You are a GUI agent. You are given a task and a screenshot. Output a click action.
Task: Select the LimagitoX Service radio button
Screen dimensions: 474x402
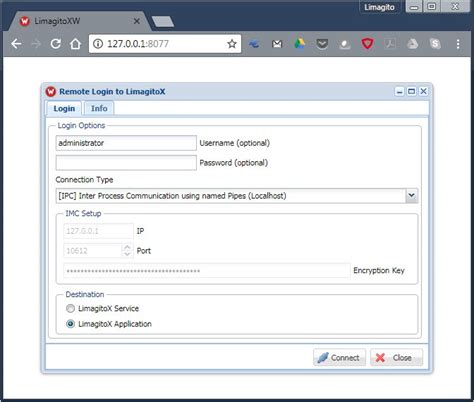pos(70,308)
